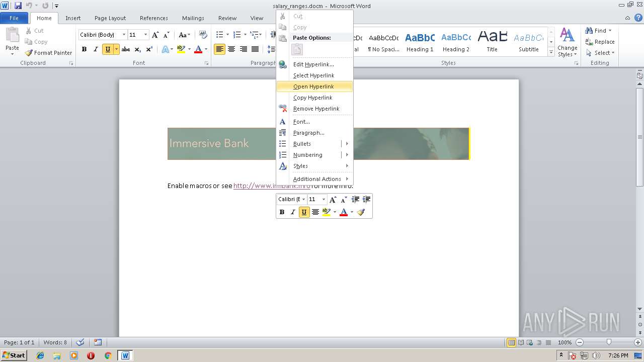The image size is (644, 362).
Task: Click Full Screen Reading view icon
Action: [x=520, y=342]
